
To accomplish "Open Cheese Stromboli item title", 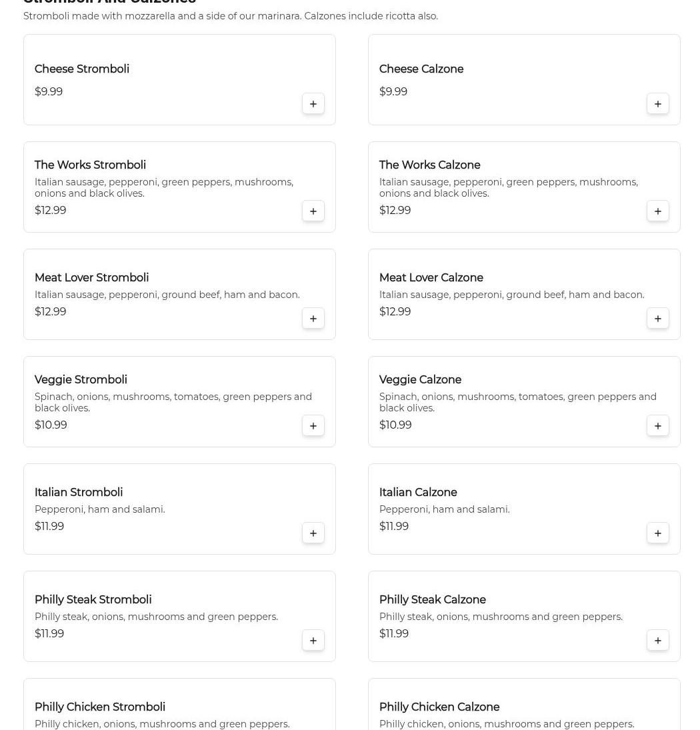I will tap(82, 69).
